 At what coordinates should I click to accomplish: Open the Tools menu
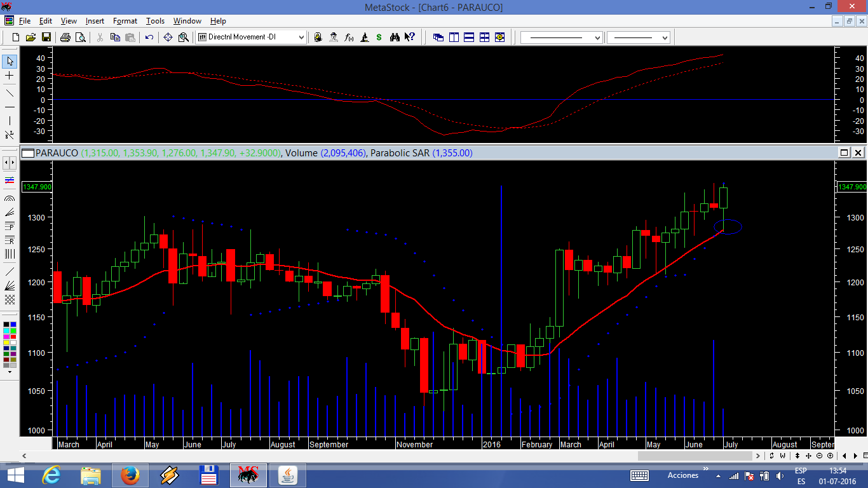[x=155, y=21]
